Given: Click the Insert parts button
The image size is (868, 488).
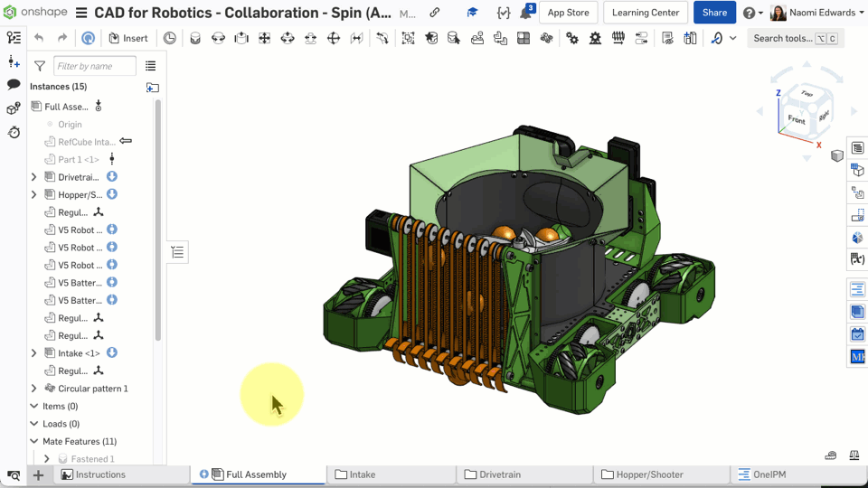Looking at the screenshot, I should [128, 38].
